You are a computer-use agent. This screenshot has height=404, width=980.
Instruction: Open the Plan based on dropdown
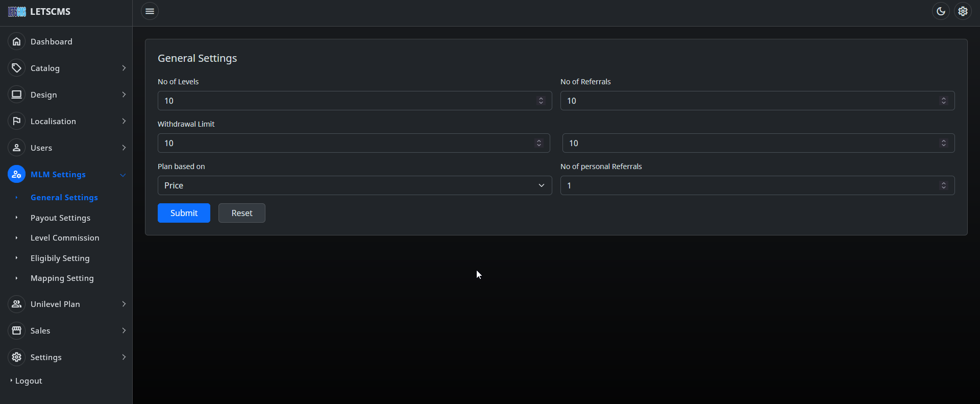click(x=354, y=185)
